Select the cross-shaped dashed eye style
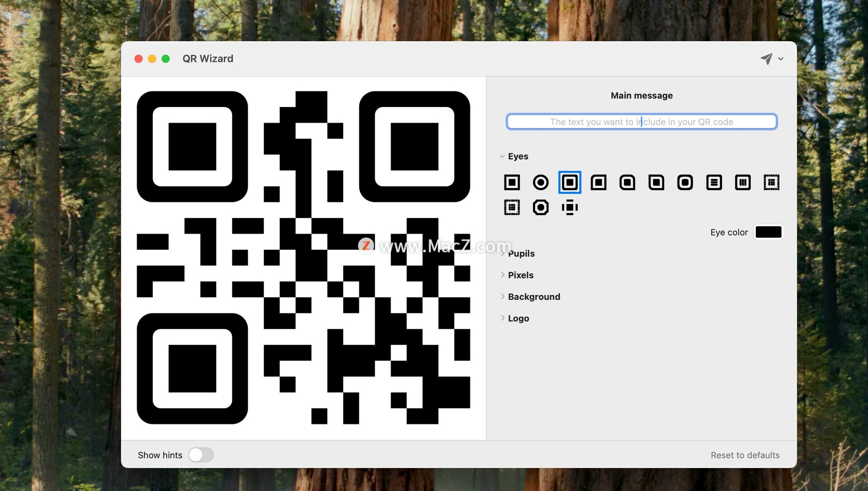 (570, 207)
